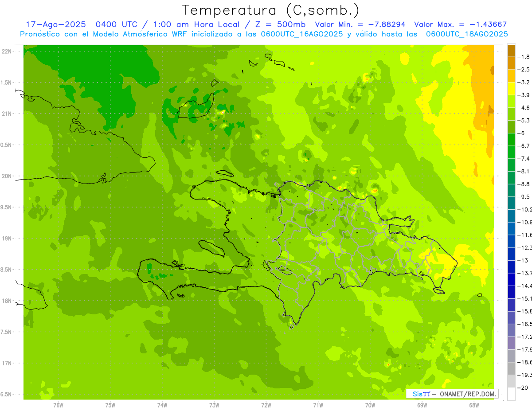Click the 20N latitude label
The width and height of the screenshot is (532, 411).
[7, 176]
